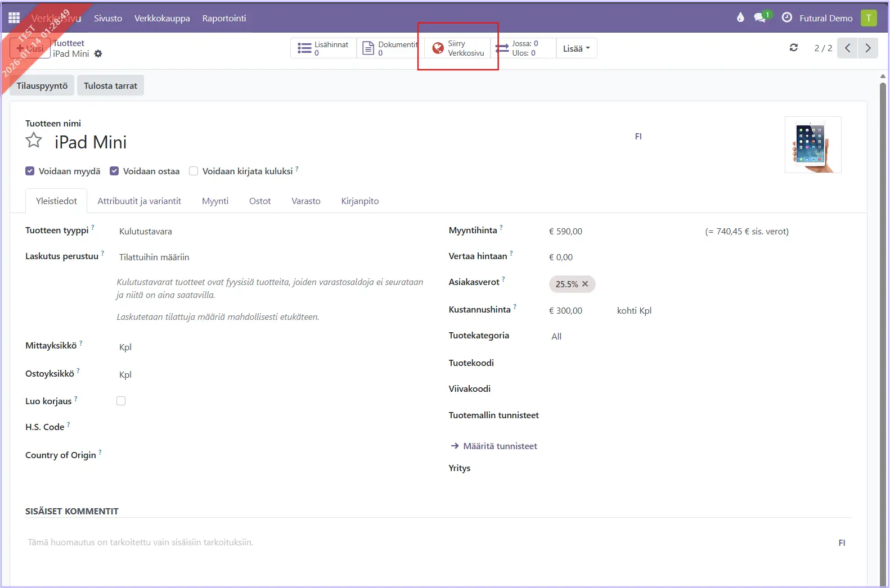
Task: Uncheck Voidaan myydä checkbox
Action: click(30, 171)
